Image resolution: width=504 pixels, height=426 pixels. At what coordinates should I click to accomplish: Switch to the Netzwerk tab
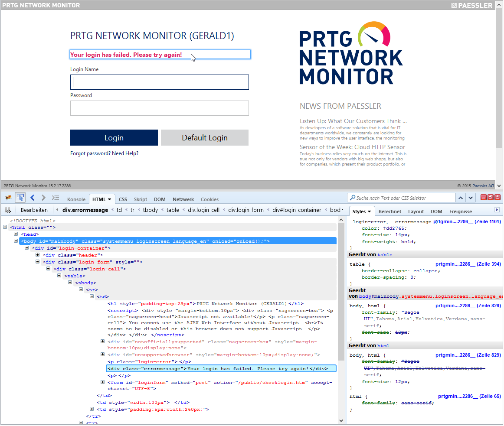click(x=183, y=199)
